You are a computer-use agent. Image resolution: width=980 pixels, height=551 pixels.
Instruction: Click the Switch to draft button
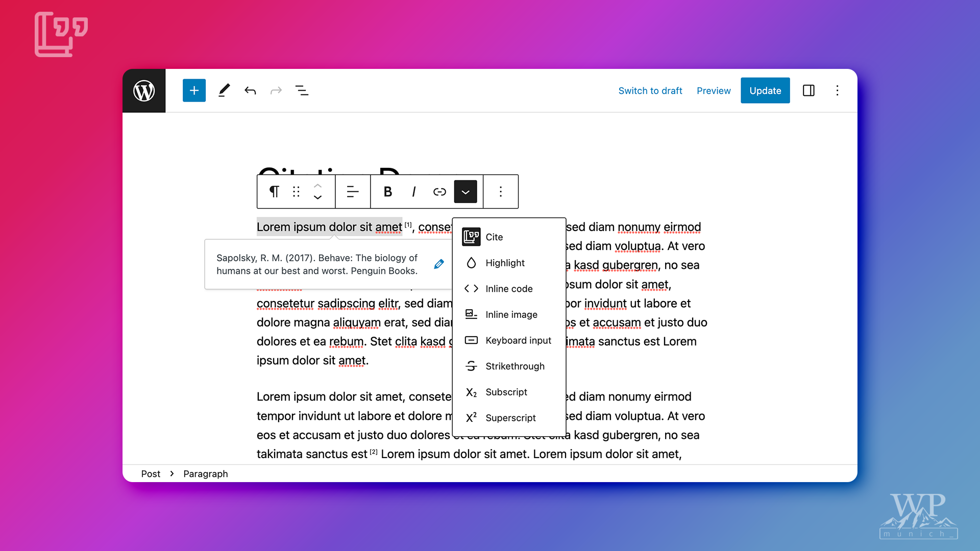tap(650, 90)
